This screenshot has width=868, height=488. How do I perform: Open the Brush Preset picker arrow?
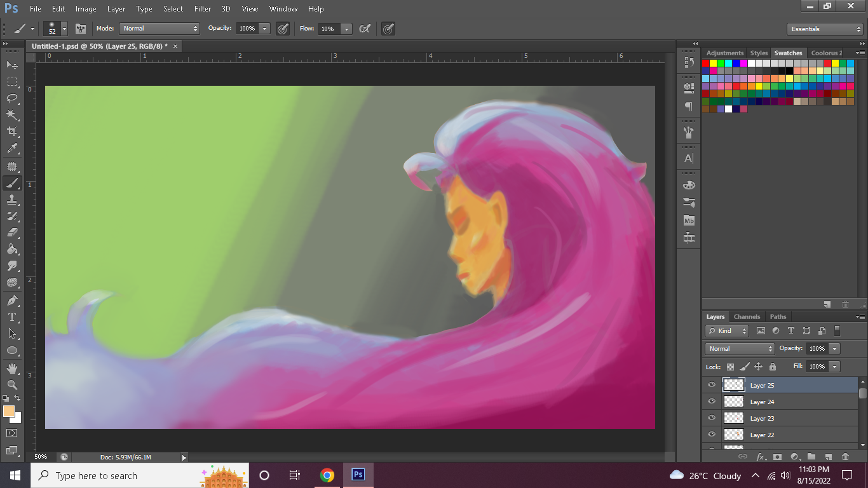64,29
